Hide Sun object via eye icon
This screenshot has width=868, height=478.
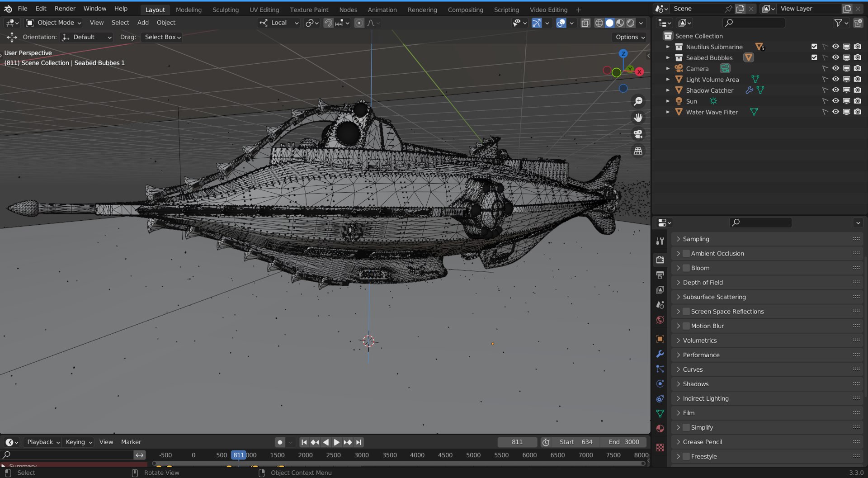point(835,101)
